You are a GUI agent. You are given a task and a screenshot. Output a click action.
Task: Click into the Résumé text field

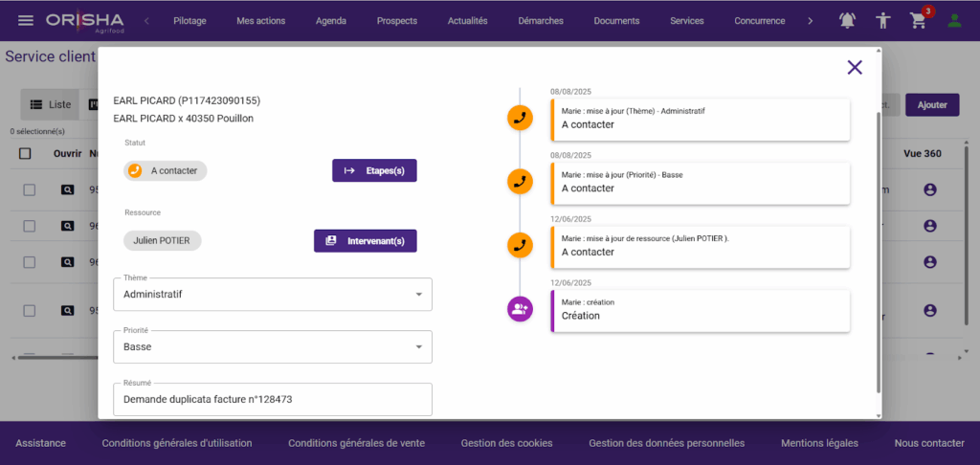coord(273,400)
